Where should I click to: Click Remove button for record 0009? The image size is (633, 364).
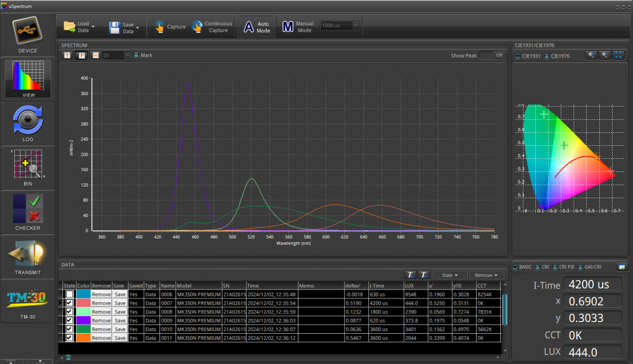click(101, 321)
